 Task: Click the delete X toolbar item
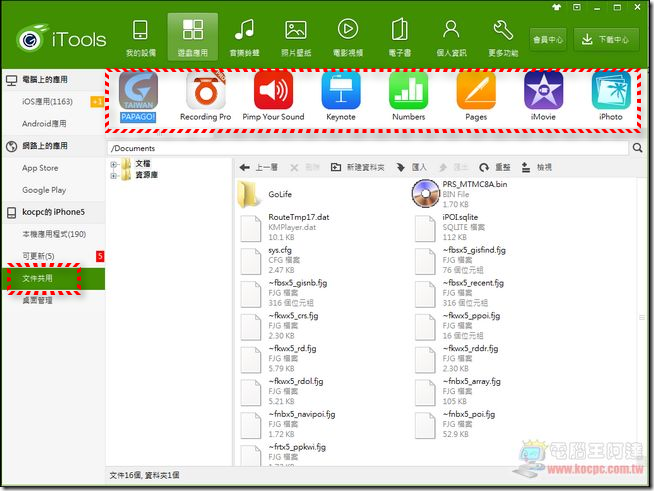(x=304, y=167)
